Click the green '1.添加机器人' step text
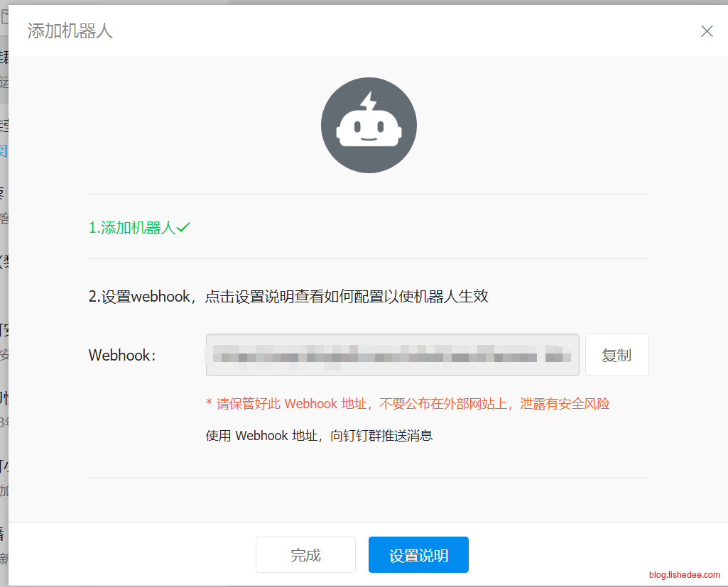Screen dimensions: 728x587 pos(132,228)
